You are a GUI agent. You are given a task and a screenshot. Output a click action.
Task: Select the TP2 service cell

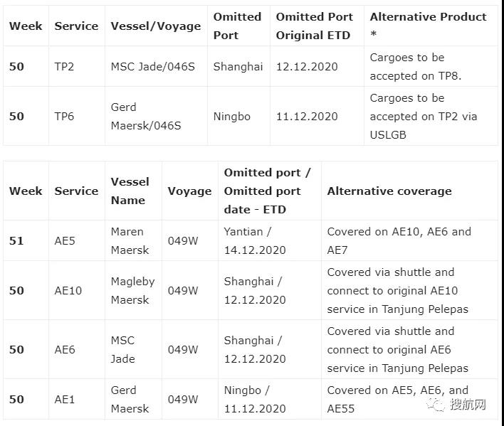[x=64, y=67]
